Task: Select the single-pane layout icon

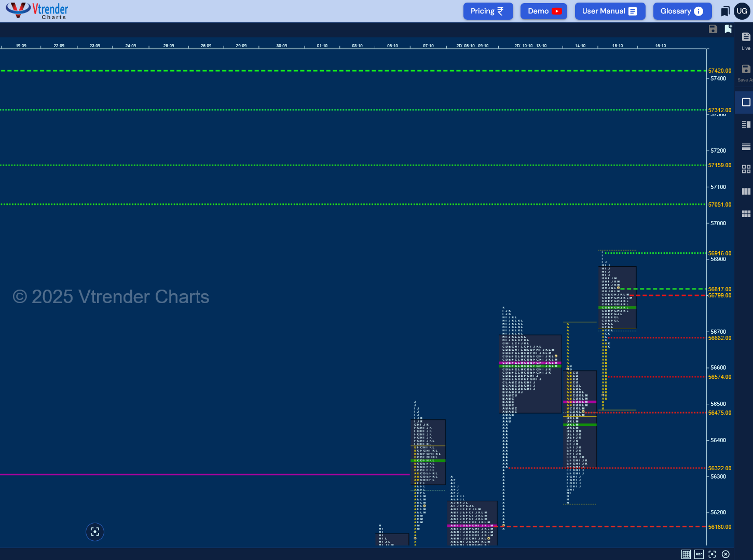Action: tap(746, 102)
